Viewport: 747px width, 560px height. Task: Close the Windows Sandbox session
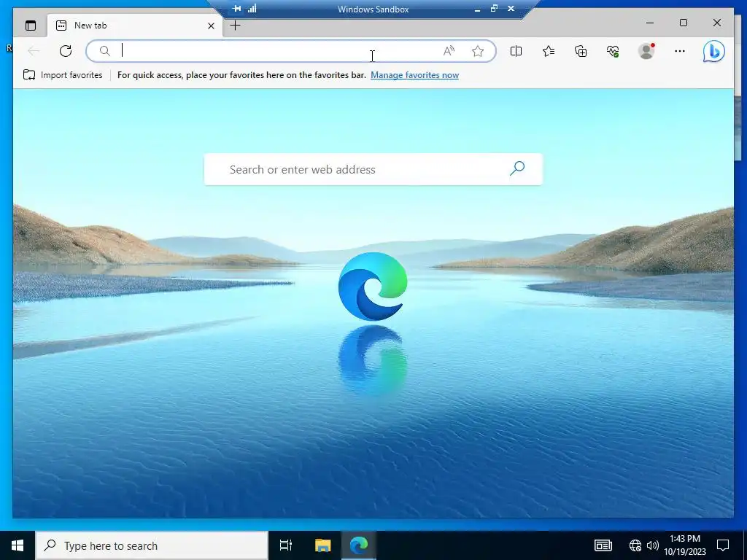click(511, 9)
